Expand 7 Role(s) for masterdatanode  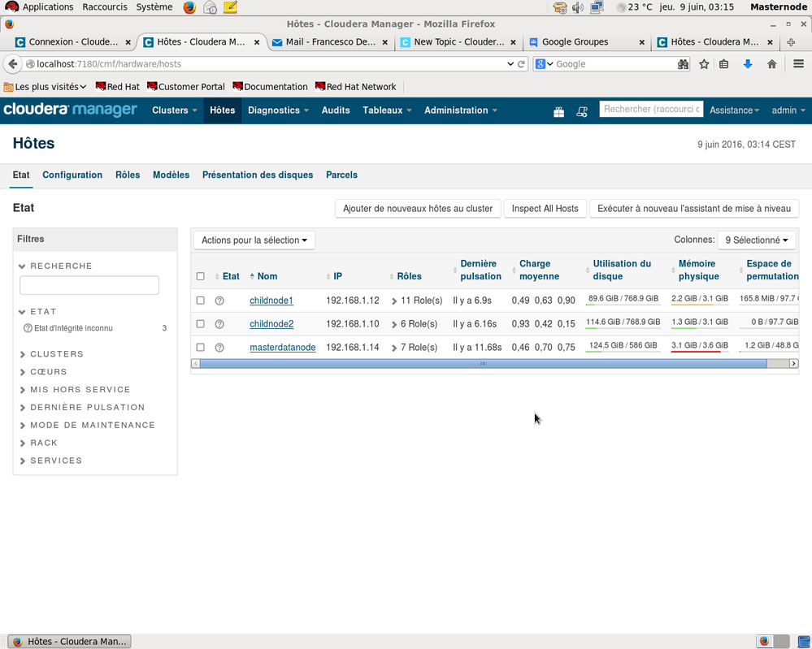pos(415,348)
